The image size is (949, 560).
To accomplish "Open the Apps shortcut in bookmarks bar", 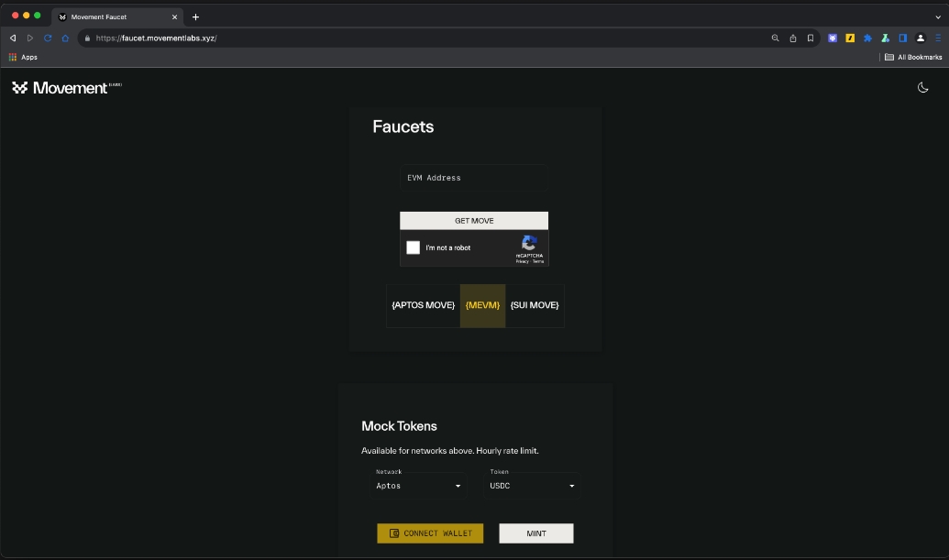I will click(23, 57).
